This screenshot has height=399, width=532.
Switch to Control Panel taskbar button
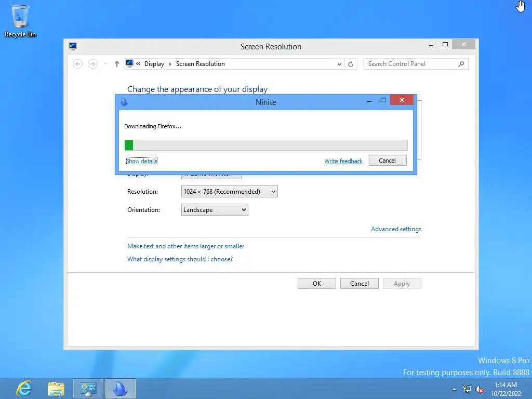[88, 389]
